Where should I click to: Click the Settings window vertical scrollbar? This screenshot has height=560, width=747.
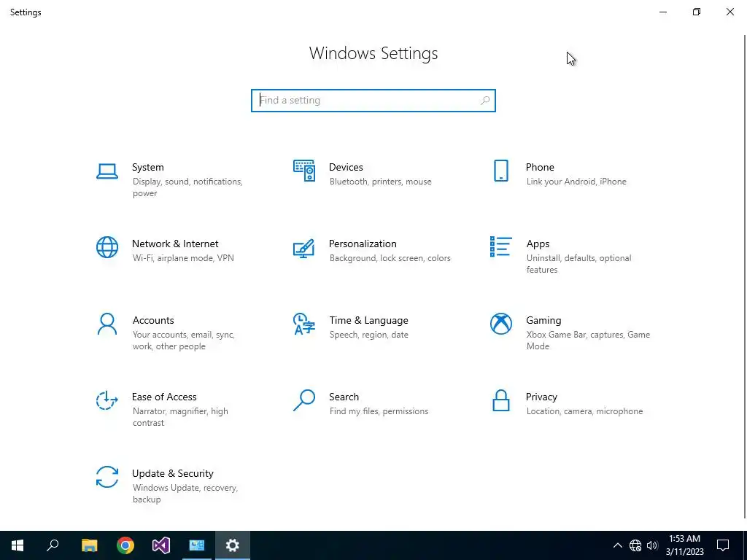point(745,276)
